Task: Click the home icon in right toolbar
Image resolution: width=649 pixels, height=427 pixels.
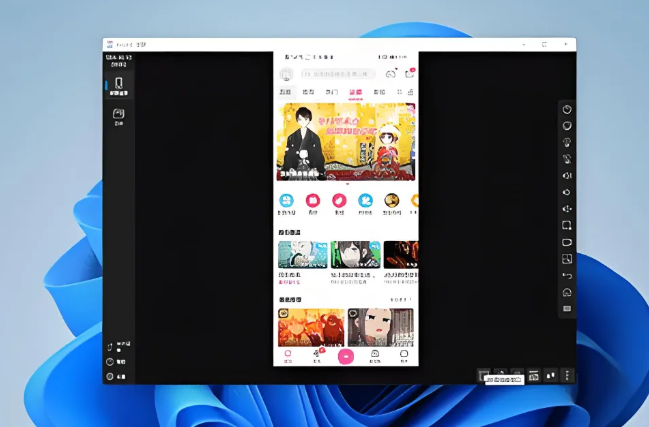Action: pos(567,292)
